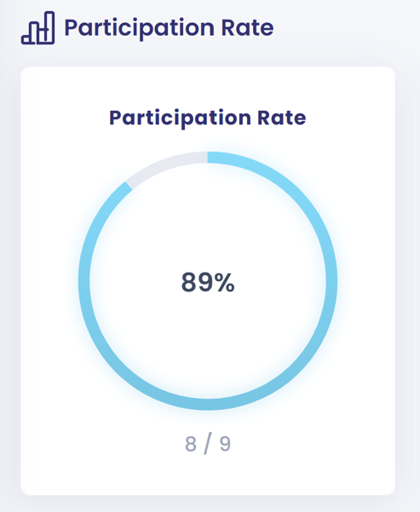Click the junction of blue and gray arcs

pos(129,186)
